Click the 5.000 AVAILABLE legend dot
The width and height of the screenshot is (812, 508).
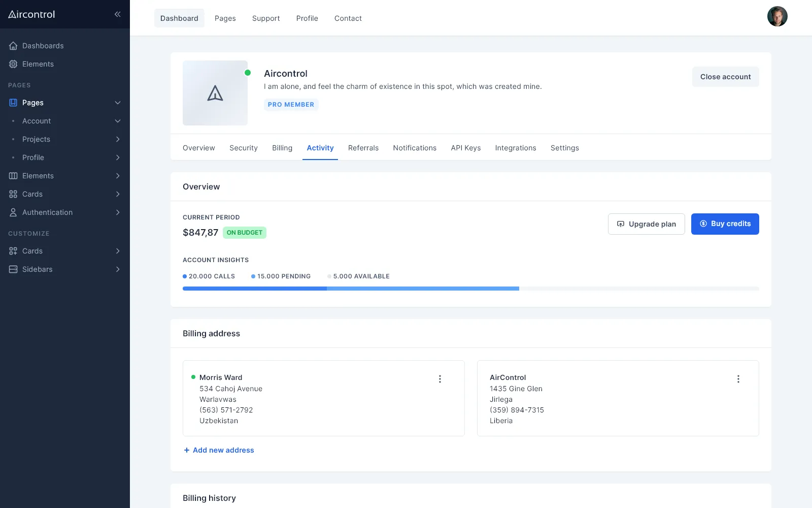[x=329, y=276]
